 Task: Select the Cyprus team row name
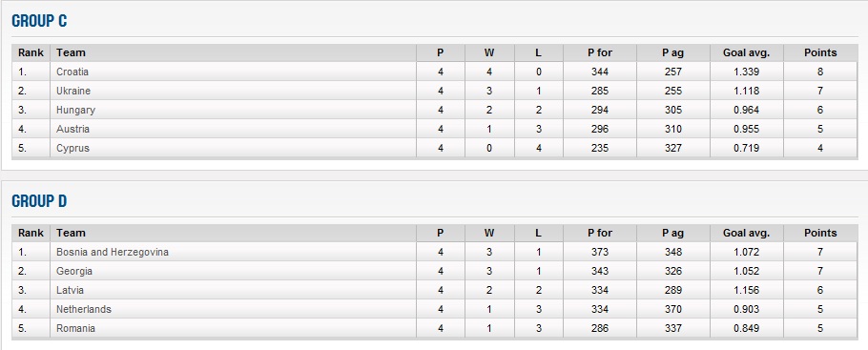72,149
